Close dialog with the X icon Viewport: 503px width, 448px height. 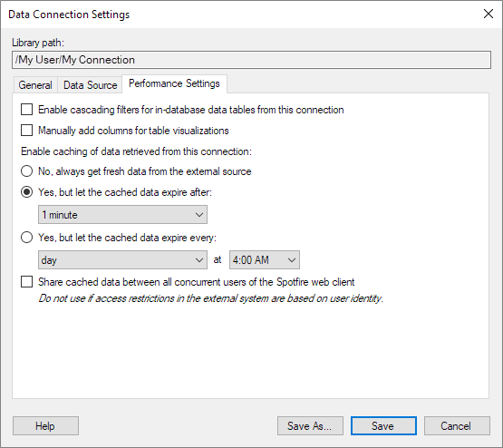click(x=488, y=14)
